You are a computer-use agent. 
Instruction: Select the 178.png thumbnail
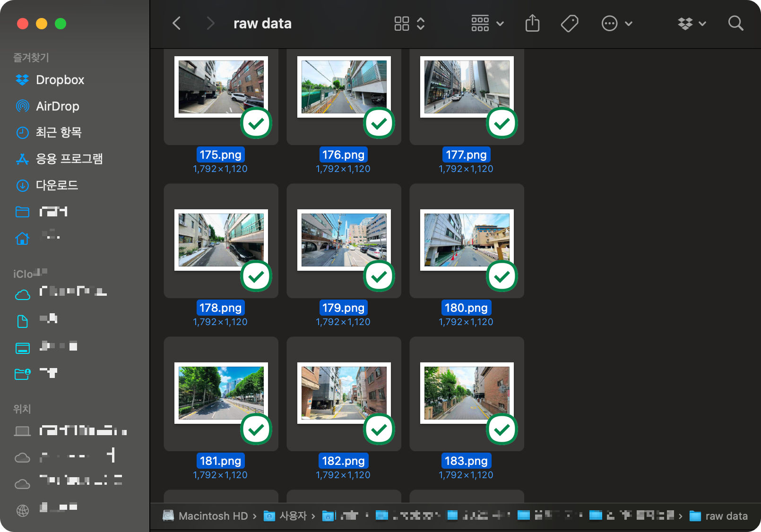[221, 240]
